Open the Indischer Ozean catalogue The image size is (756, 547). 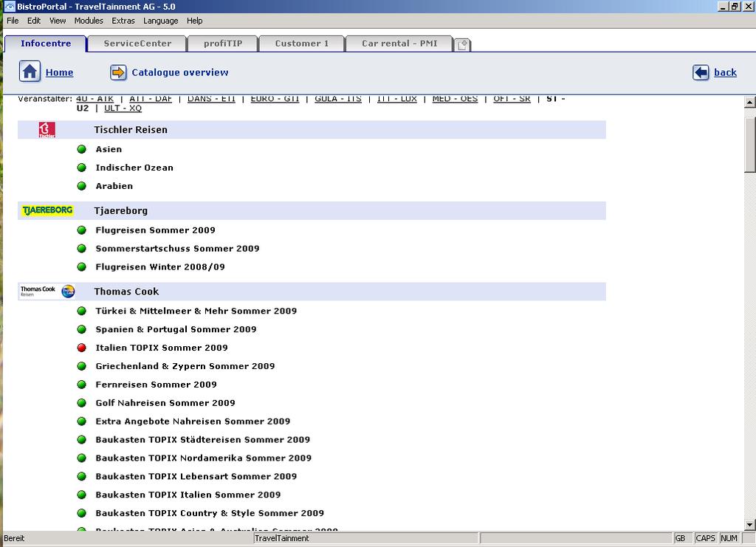[134, 168]
